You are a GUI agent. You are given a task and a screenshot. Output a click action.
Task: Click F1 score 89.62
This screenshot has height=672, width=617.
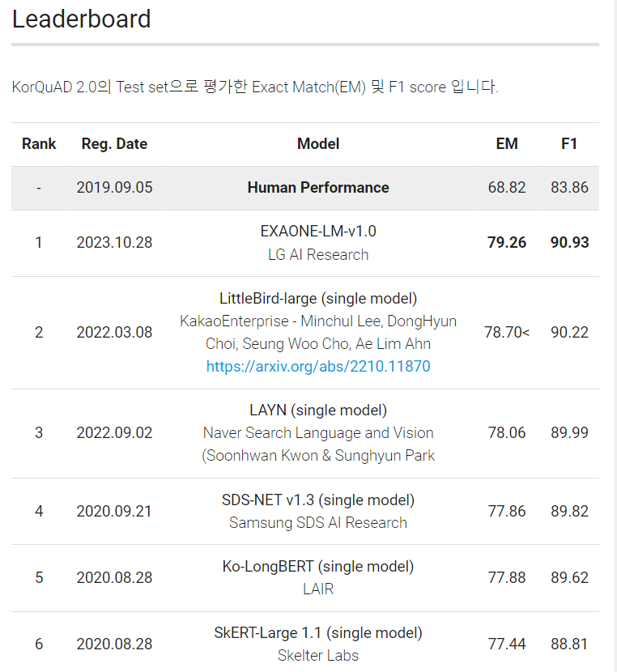pyautogui.click(x=569, y=578)
